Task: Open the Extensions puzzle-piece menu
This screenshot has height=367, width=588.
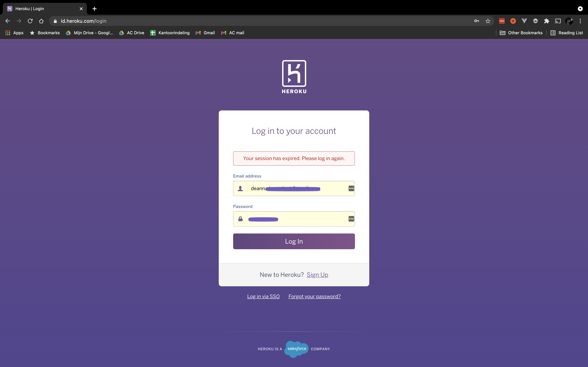Action: click(x=547, y=21)
